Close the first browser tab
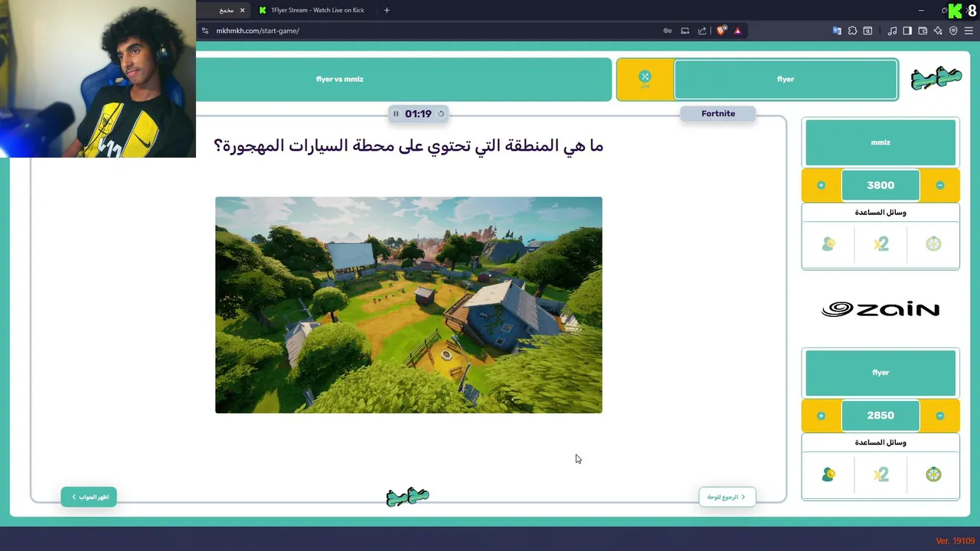 point(242,10)
